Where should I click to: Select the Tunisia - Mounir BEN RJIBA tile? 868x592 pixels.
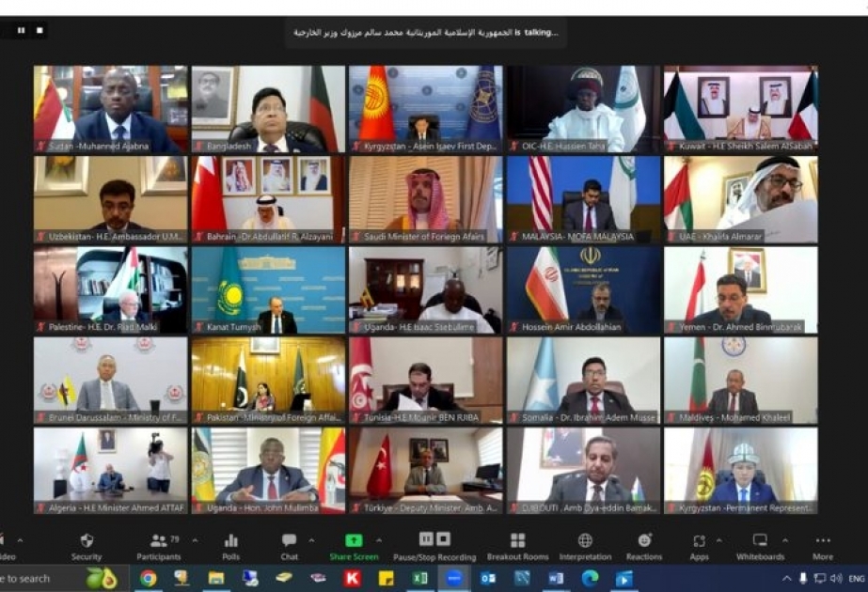pos(426,380)
